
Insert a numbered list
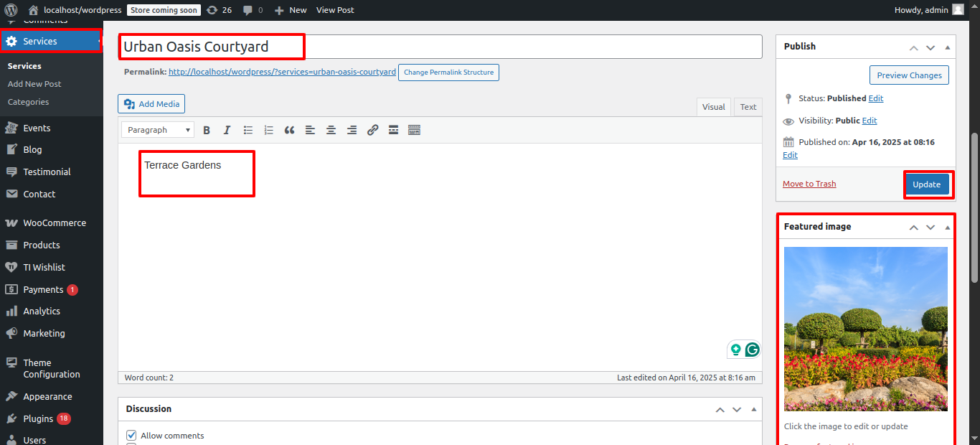(x=269, y=130)
